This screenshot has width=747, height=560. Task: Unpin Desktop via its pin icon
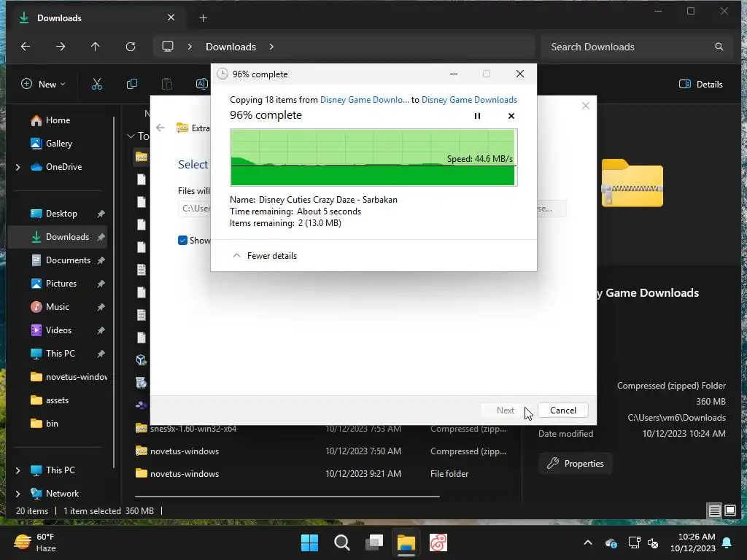coord(101,214)
